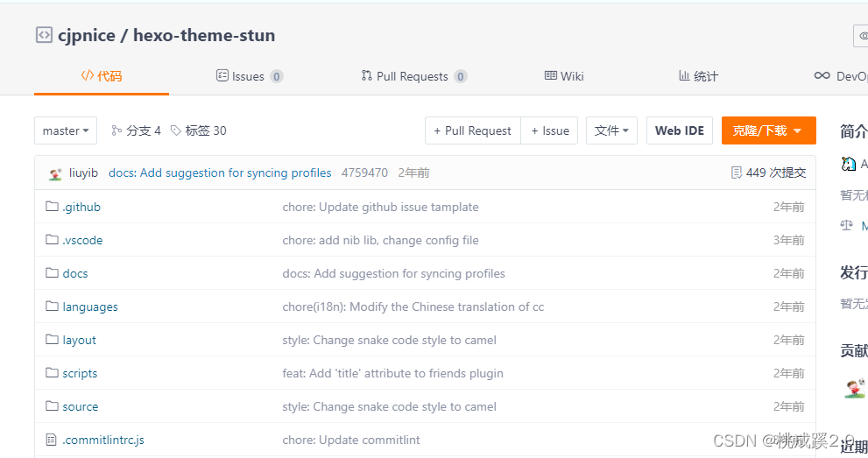Click the folder icon for scripts

(x=52, y=372)
